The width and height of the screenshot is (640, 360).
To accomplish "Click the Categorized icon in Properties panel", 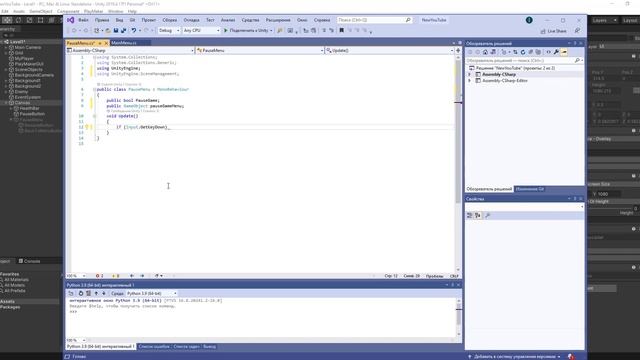I will pyautogui.click(x=469, y=215).
